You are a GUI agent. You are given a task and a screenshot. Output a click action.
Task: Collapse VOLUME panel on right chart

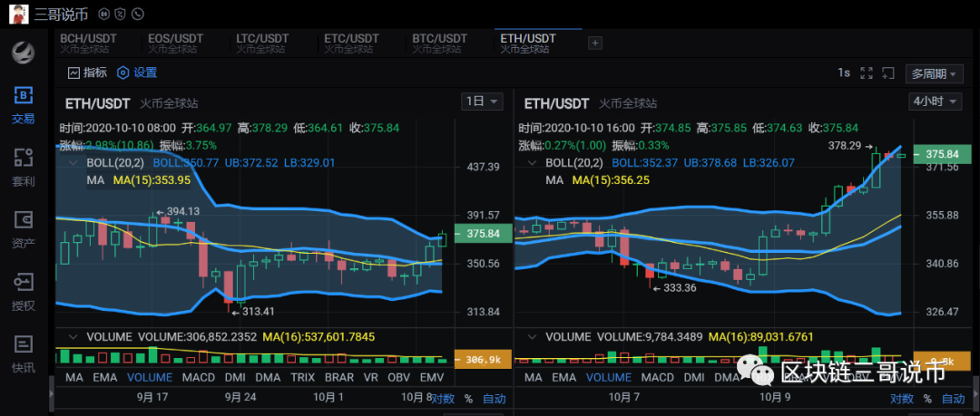(533, 337)
